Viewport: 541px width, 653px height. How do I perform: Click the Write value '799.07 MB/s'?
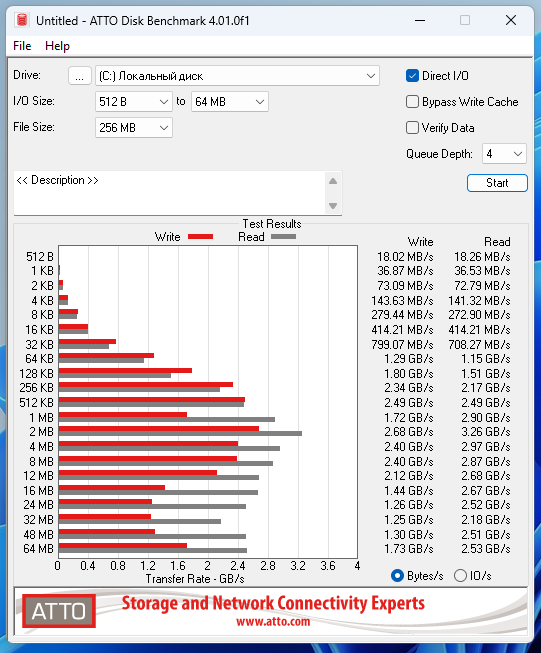(x=402, y=344)
